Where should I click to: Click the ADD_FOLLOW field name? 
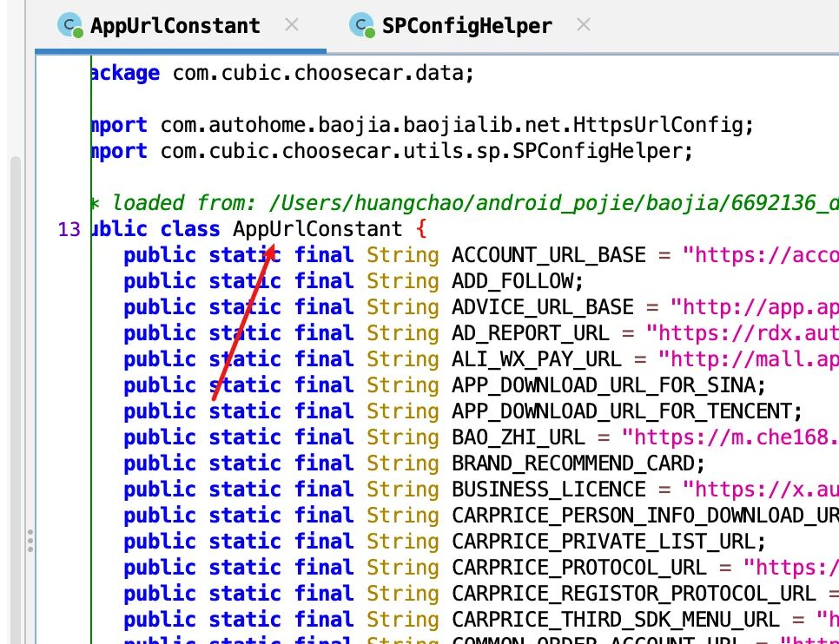(512, 281)
